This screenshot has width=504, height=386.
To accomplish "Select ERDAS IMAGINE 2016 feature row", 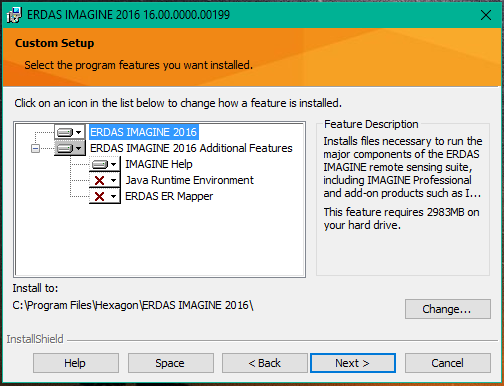I will coord(143,132).
